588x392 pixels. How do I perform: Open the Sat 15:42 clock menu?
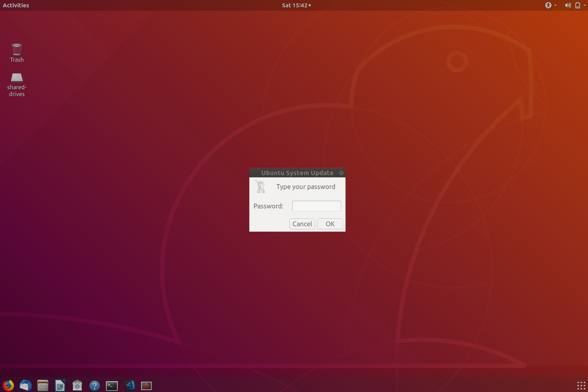pos(296,5)
